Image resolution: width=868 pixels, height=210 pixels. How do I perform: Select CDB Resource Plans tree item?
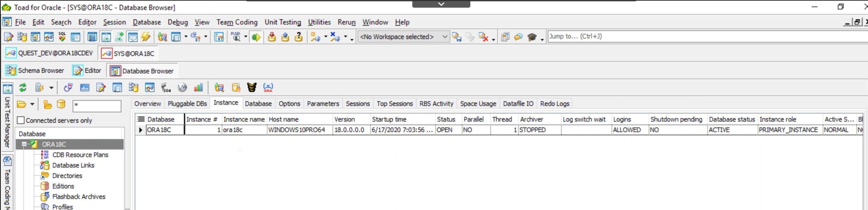click(x=80, y=155)
